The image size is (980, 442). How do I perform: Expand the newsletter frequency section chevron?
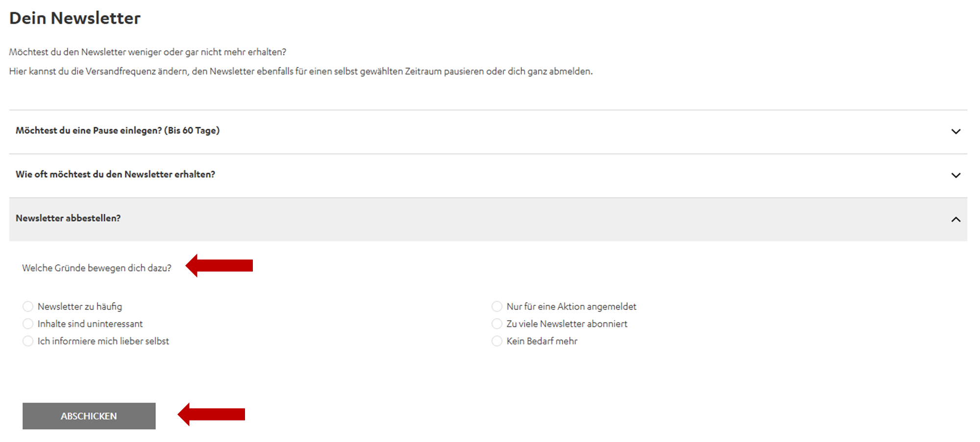click(x=955, y=175)
